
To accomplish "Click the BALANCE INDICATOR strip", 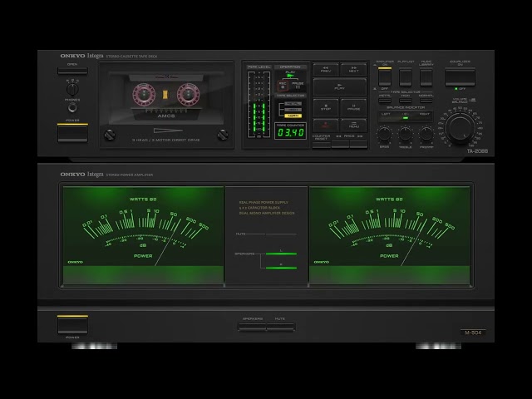I will click(x=406, y=116).
